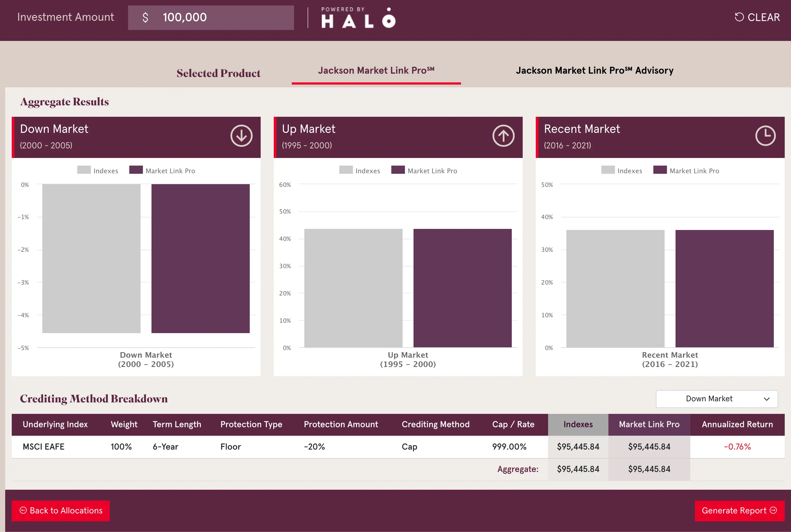Click the Market Link Pro column header in table
Viewport: 791px width, 532px height.
coord(649,425)
